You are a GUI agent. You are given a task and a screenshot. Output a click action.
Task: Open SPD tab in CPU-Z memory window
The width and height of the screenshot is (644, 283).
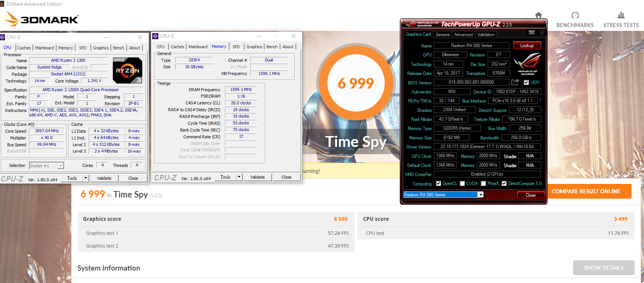click(236, 47)
